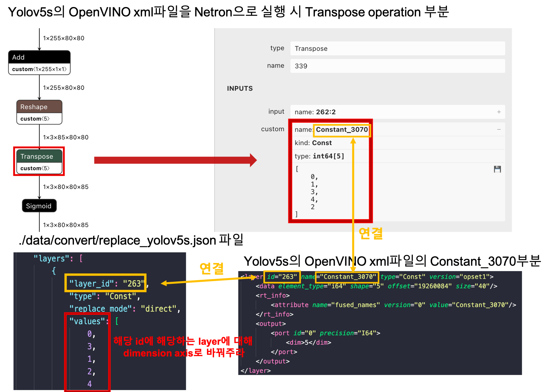Image resolution: width=549 pixels, height=392 pixels.
Task: Save Constant_3070 values using the floppy icon
Action: point(497,169)
